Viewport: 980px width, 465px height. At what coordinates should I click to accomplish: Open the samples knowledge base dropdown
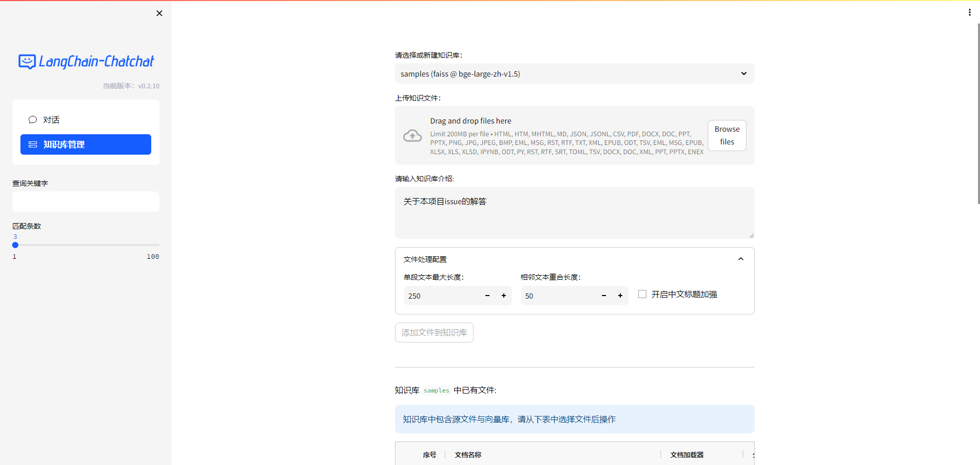coord(574,74)
